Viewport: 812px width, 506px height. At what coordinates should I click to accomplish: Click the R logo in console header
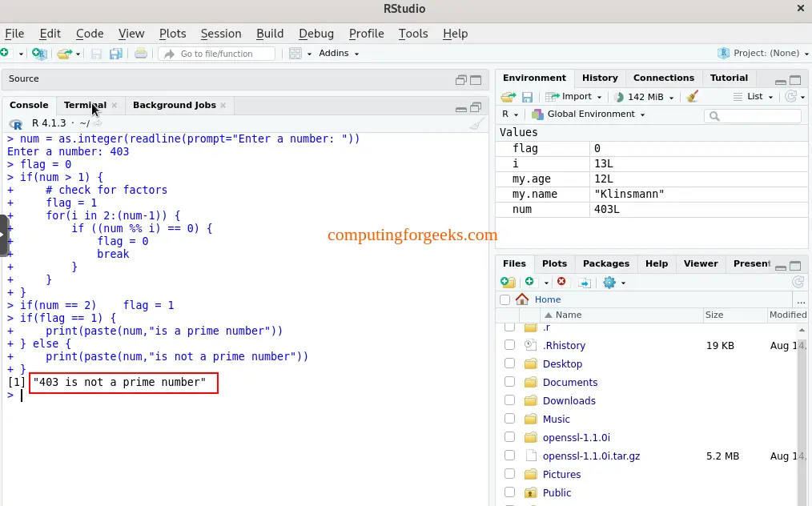point(16,124)
